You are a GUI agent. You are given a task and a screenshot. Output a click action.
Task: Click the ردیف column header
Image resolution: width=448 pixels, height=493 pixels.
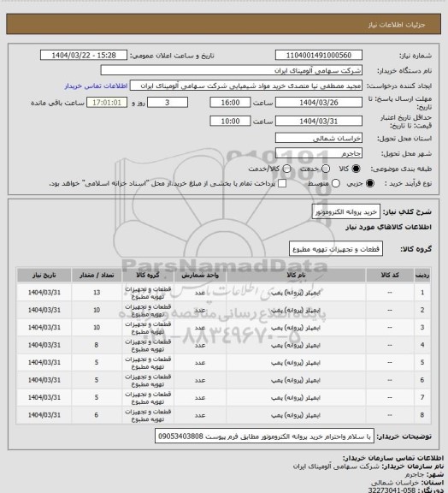[422, 275]
